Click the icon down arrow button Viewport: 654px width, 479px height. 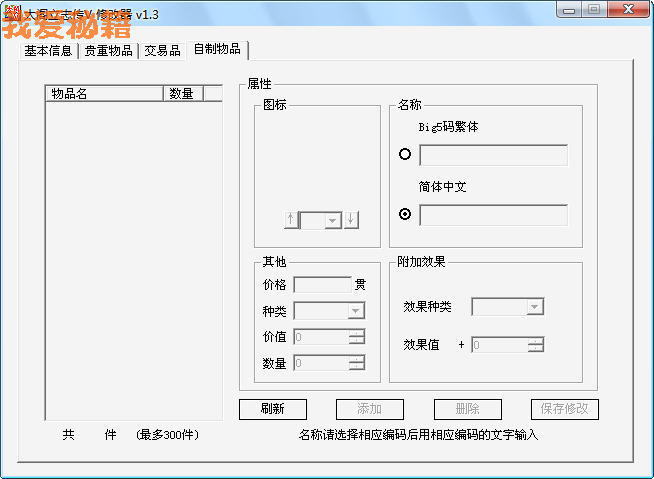click(352, 220)
